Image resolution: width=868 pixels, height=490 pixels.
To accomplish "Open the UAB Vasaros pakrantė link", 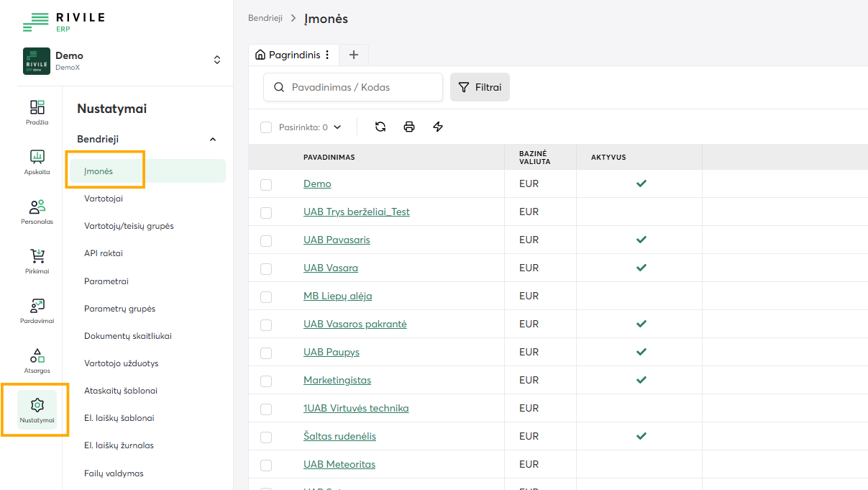I will pyautogui.click(x=355, y=324).
